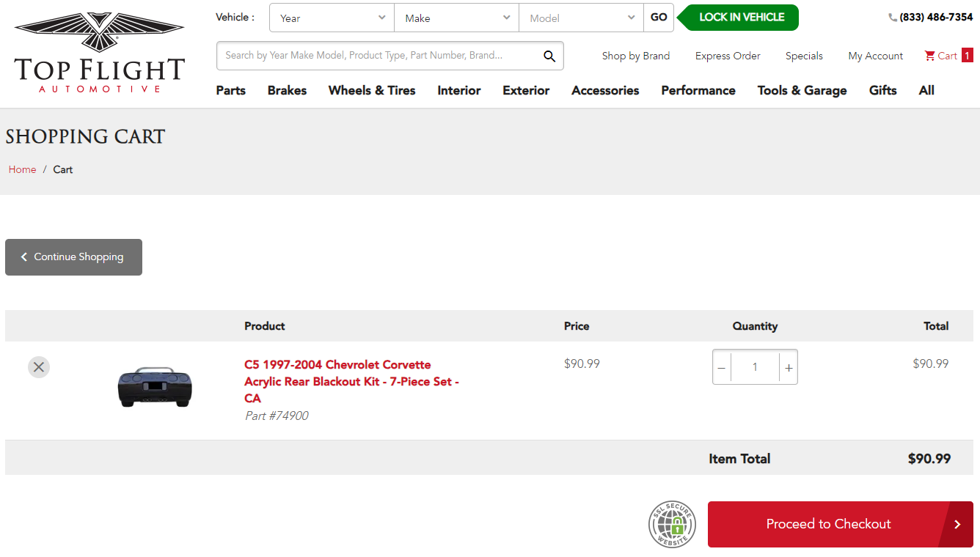Click Continue Shopping button
This screenshot has width=980, height=557.
coord(73,257)
